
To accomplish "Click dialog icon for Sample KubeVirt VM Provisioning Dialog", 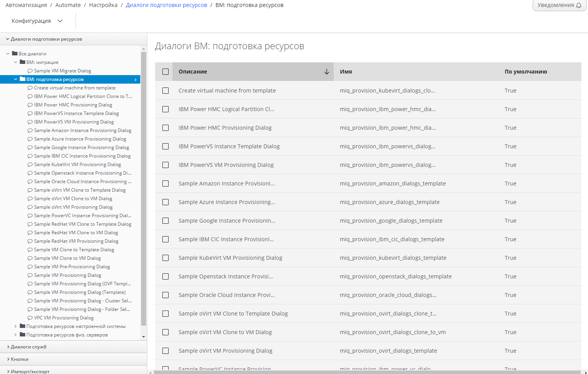I will click(30, 165).
